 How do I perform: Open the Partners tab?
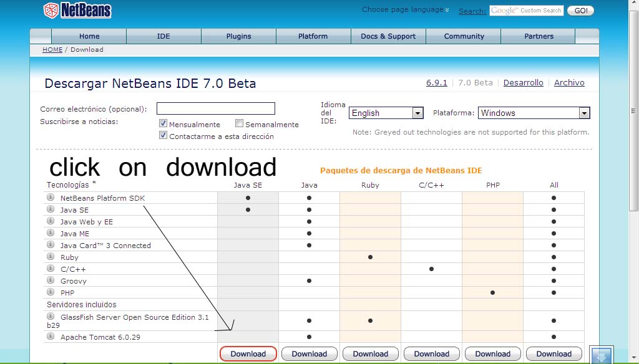(x=539, y=36)
